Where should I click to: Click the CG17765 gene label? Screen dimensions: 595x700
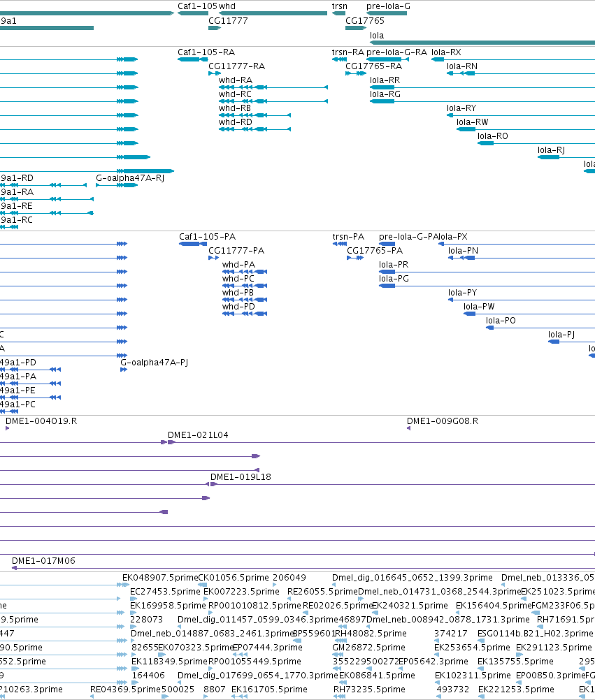[364, 21]
